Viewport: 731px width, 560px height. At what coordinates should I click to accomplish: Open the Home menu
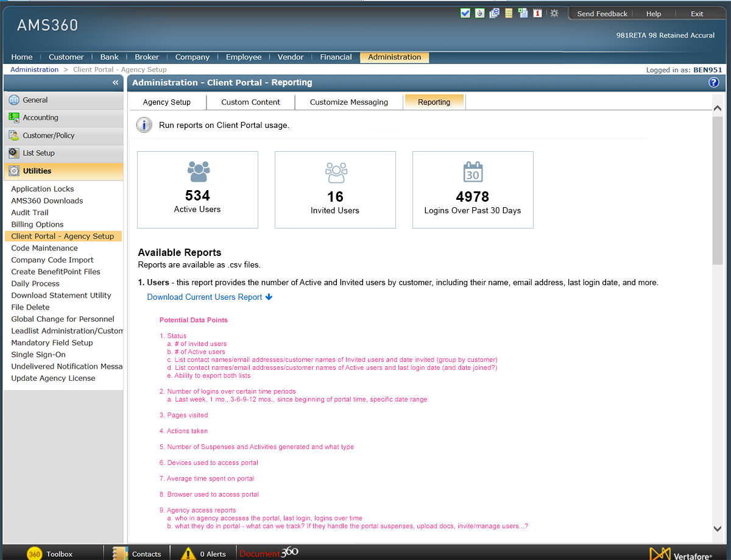point(22,57)
